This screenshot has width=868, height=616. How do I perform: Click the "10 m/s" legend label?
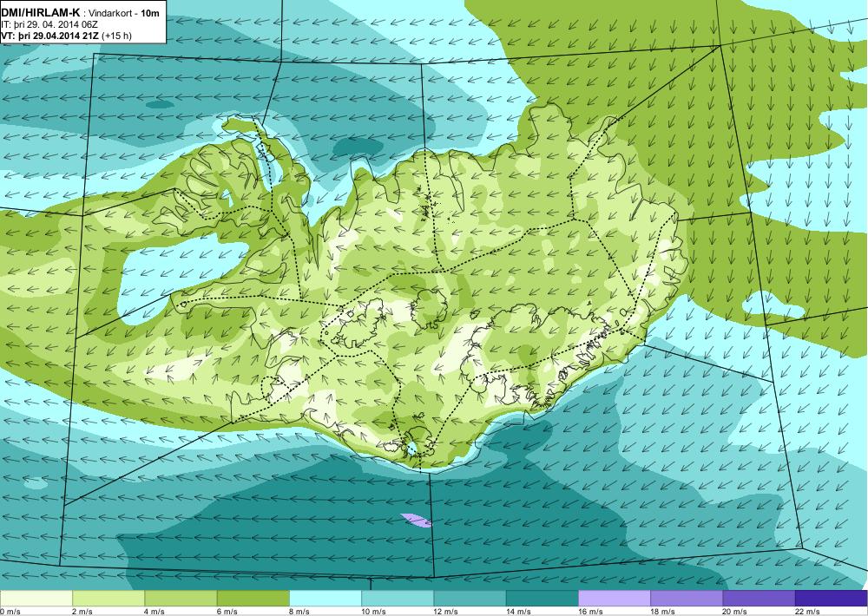[x=373, y=612]
